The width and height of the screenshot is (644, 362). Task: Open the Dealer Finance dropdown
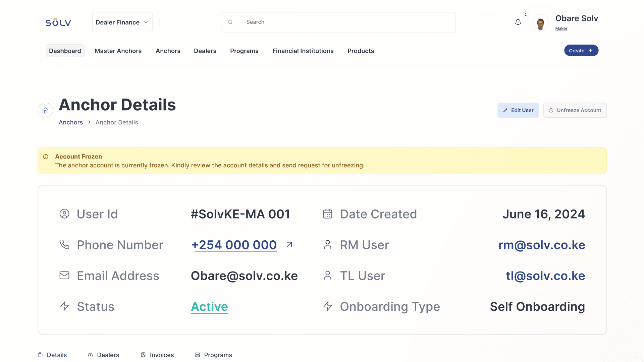[x=122, y=22]
